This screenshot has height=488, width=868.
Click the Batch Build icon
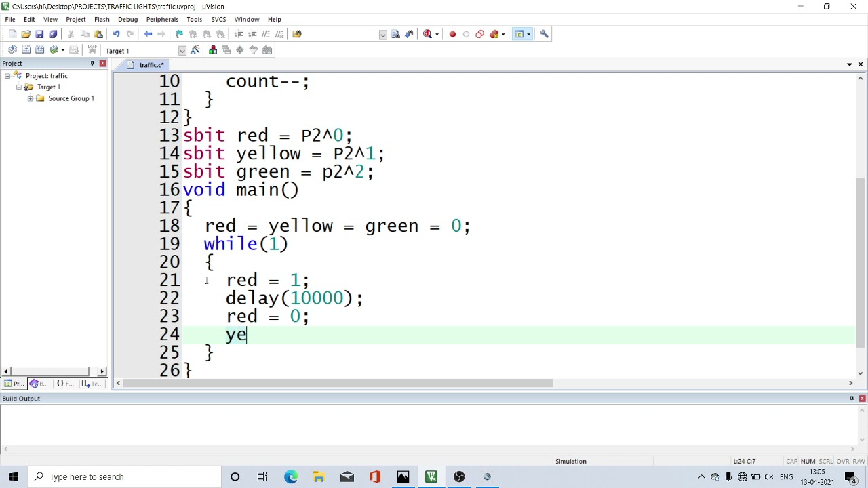(54, 50)
